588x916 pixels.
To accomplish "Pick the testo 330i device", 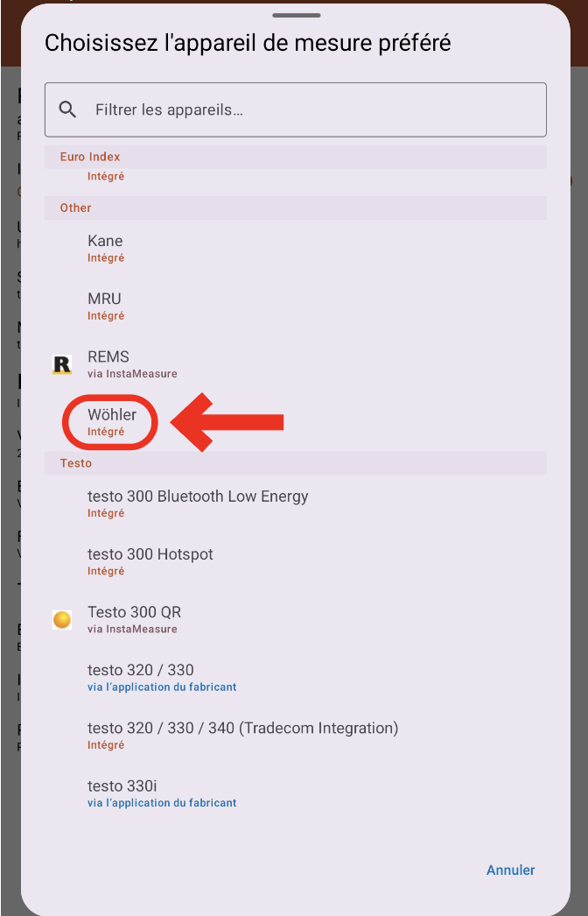I will (x=296, y=793).
